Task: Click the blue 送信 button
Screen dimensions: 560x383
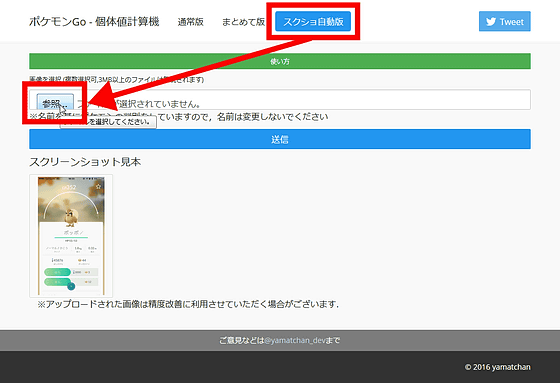Action: tap(280, 139)
